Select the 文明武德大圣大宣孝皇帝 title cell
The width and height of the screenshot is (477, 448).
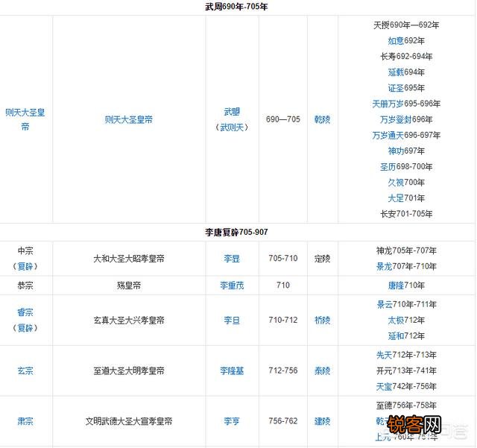129,421
